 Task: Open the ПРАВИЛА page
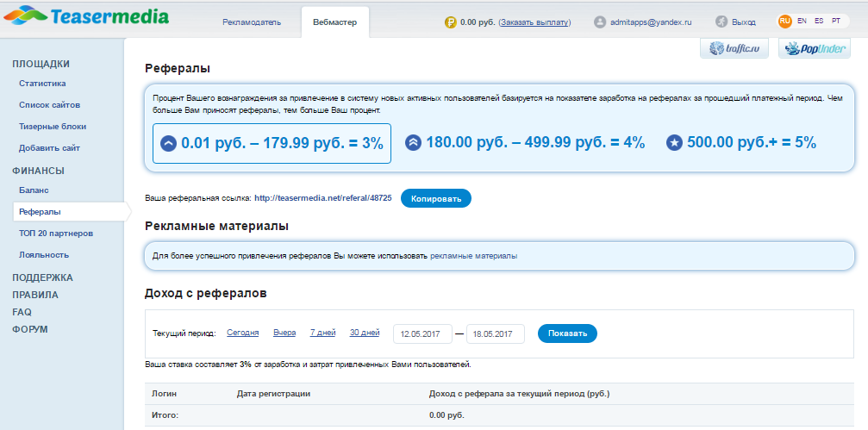click(34, 295)
